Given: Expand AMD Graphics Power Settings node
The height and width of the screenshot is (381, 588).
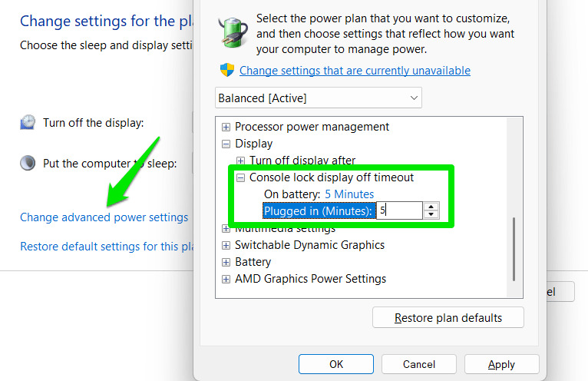Looking at the screenshot, I should tap(226, 279).
